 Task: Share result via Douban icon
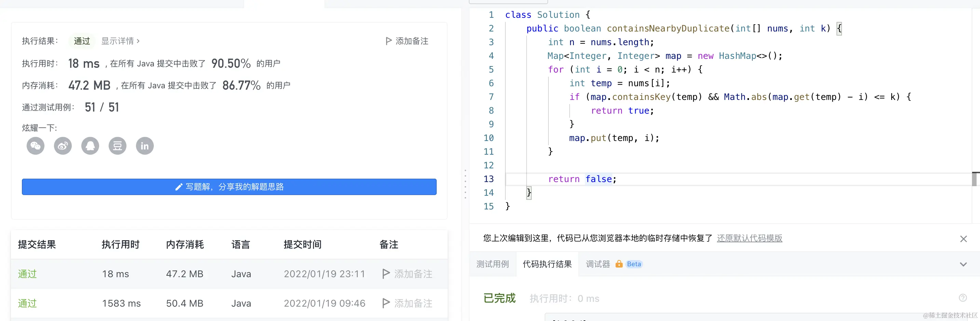point(118,146)
